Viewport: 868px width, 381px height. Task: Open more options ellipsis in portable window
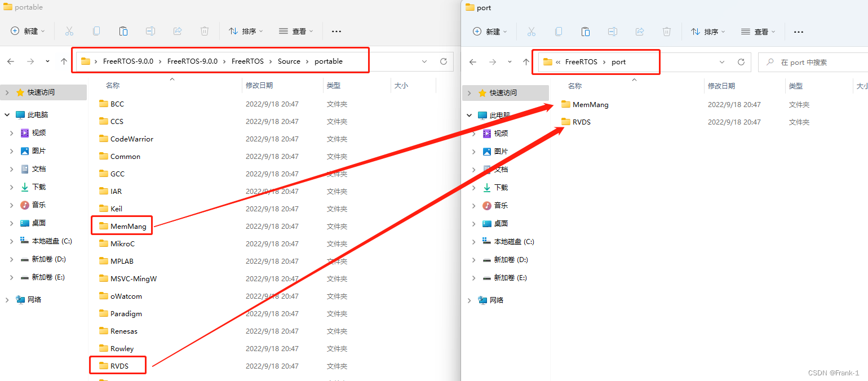[x=336, y=32]
